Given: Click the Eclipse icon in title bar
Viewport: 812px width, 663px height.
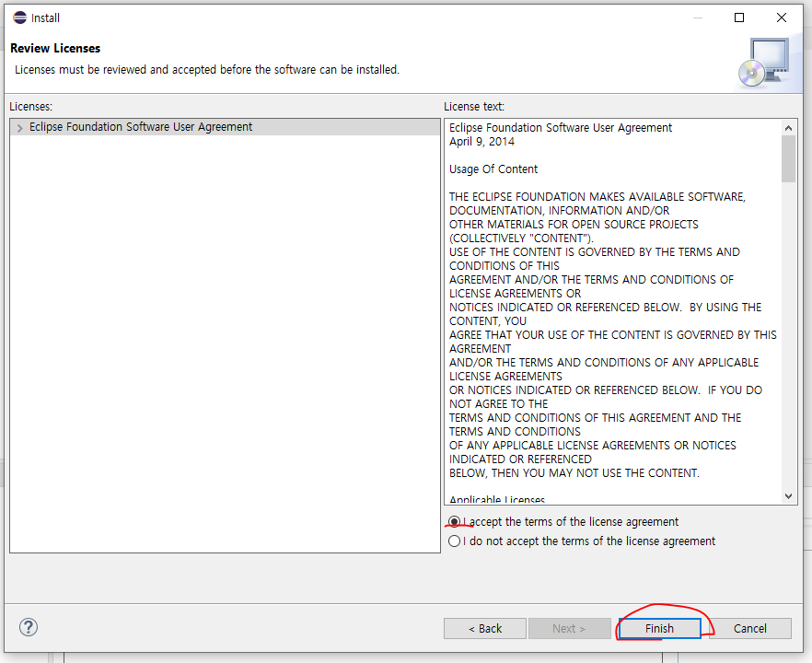Looking at the screenshot, I should (x=19, y=17).
